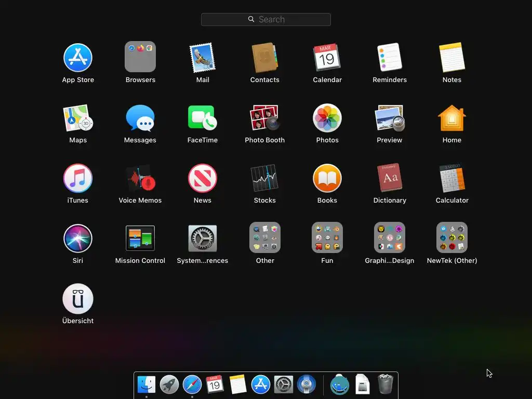Screen dimensions: 532x399
Task: Open the Preview app
Action: tap(390, 118)
